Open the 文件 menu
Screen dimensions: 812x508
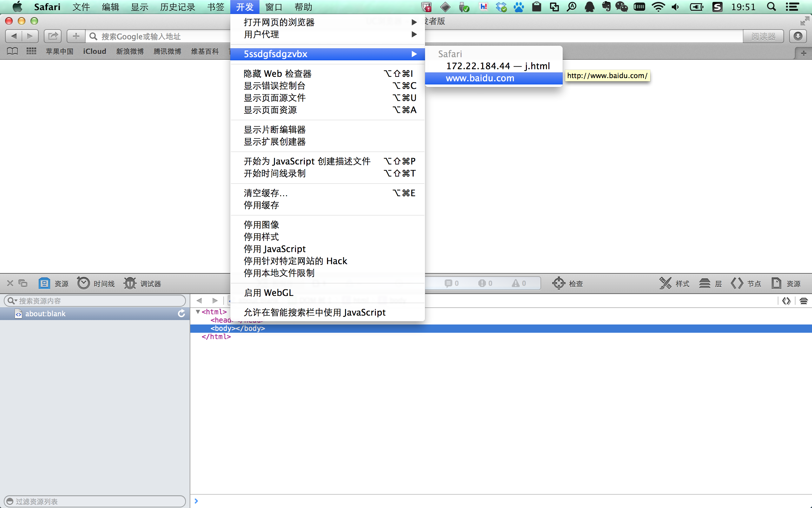click(81, 7)
